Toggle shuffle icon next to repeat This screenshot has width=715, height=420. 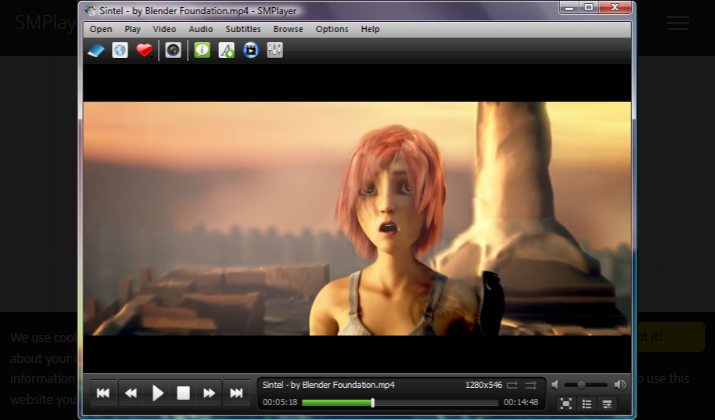pos(531,385)
